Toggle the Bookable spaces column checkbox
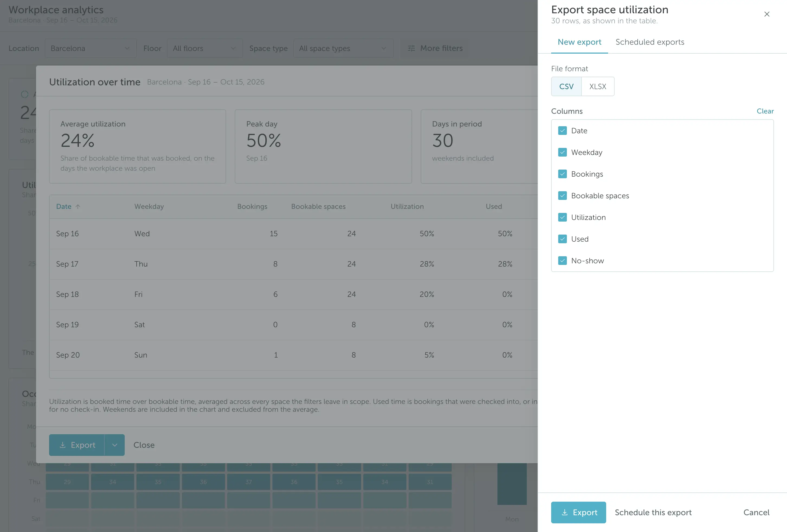The width and height of the screenshot is (787, 532). 562,196
